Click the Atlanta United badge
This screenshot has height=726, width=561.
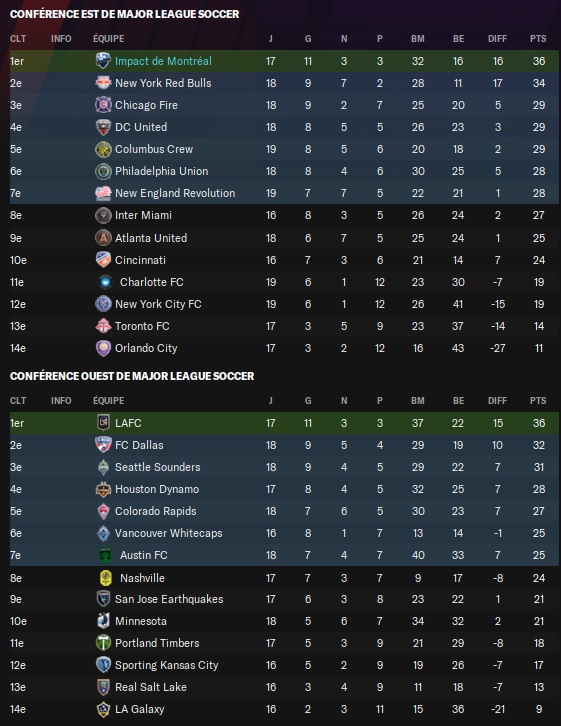103,238
